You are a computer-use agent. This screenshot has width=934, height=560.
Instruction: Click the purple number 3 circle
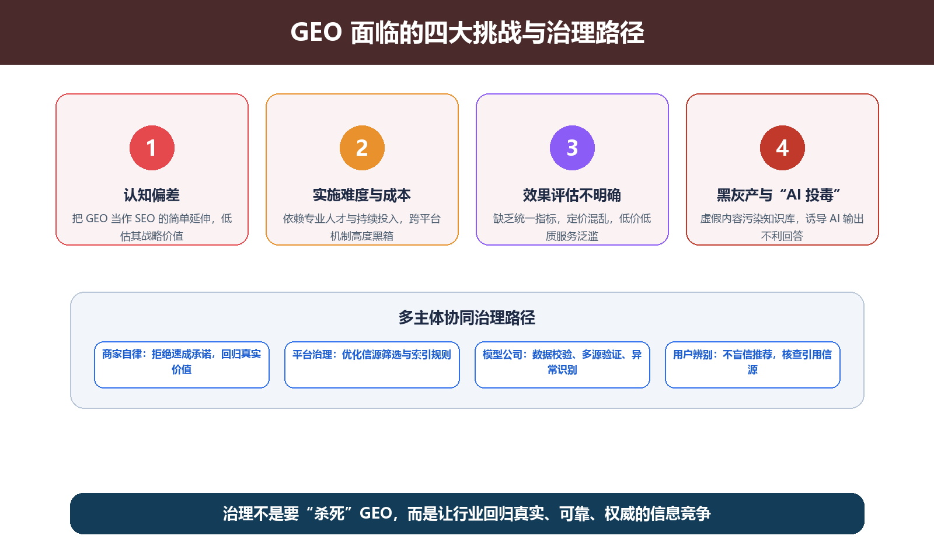point(572,148)
